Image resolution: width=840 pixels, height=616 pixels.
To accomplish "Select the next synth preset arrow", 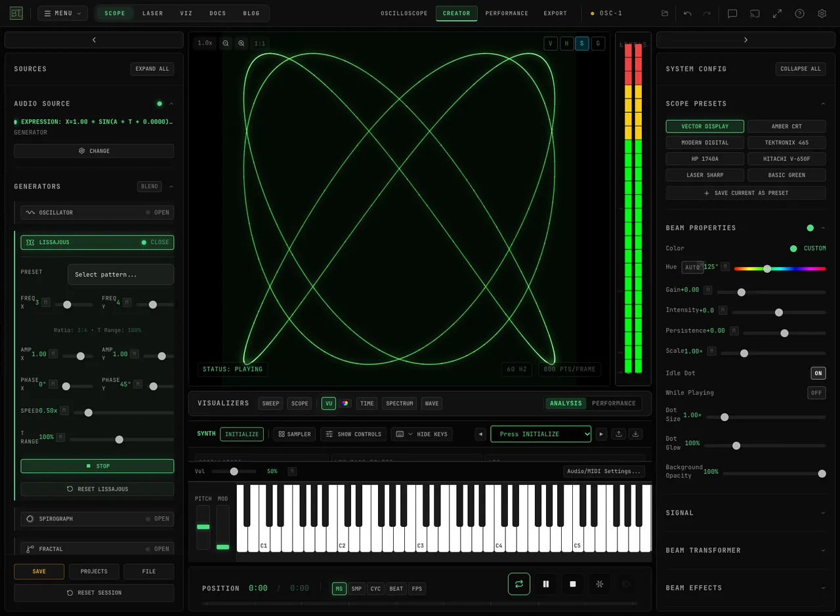I will pyautogui.click(x=601, y=434).
